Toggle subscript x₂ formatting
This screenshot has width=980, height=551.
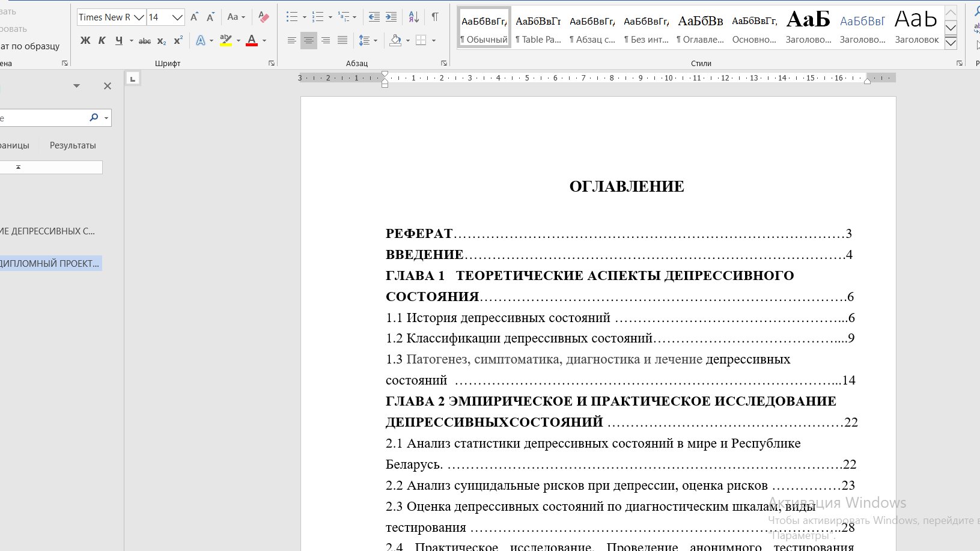click(x=162, y=41)
